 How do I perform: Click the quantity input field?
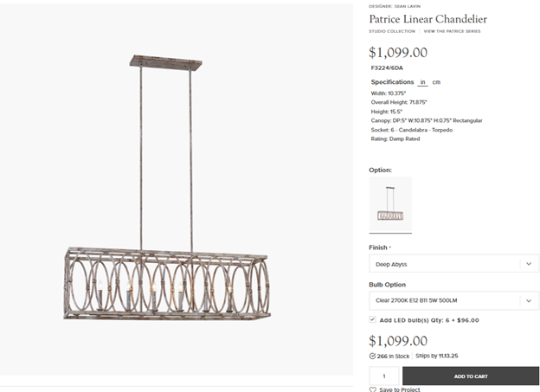click(x=384, y=376)
